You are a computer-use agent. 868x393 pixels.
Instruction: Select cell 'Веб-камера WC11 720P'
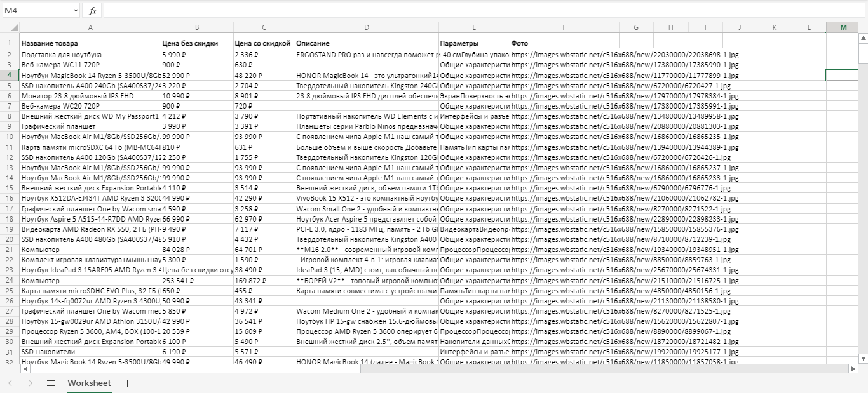pos(90,65)
